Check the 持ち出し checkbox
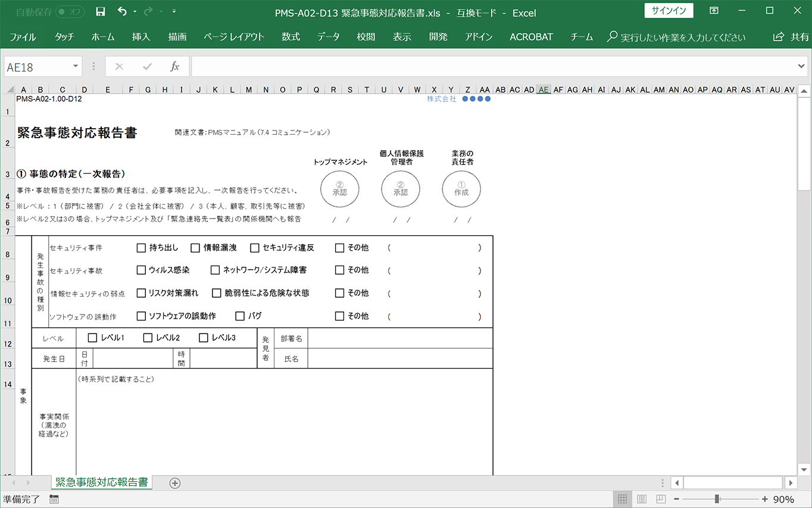This screenshot has width=812, height=508. click(x=141, y=248)
